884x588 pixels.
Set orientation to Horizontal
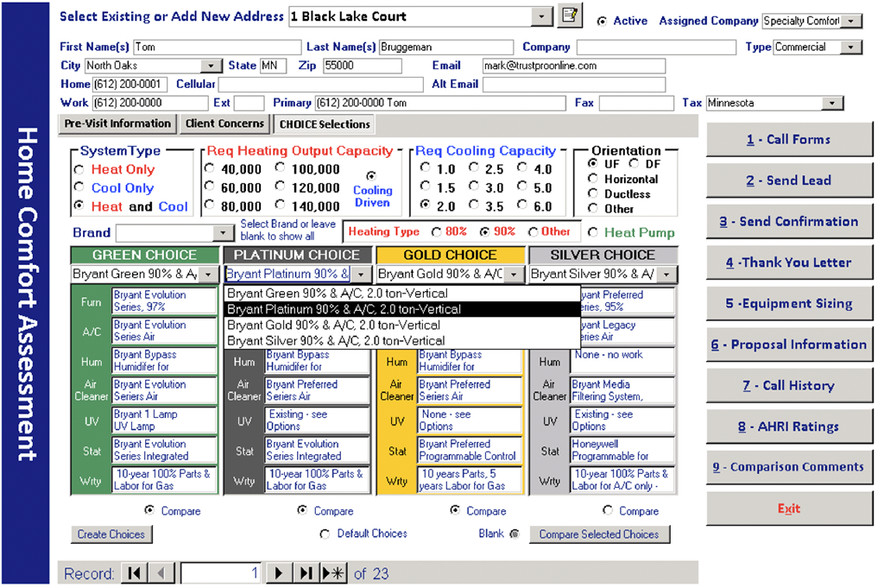click(592, 179)
